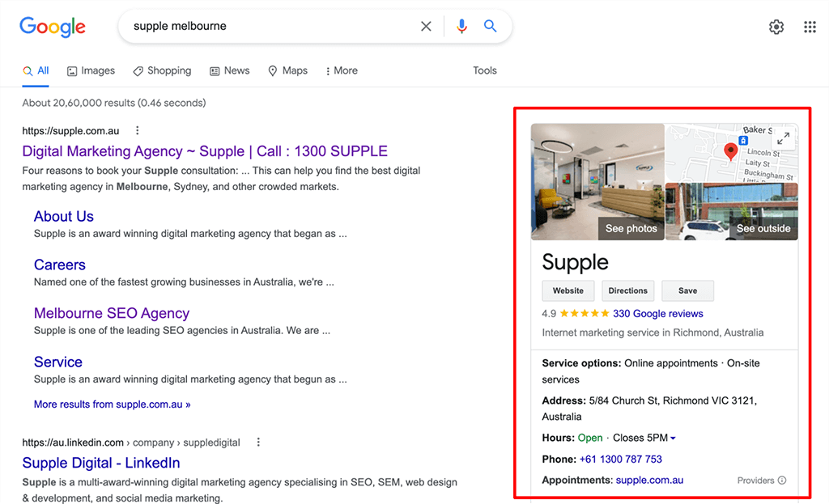Open the 330 Google reviews link
The image size is (829, 504).
pos(658,314)
